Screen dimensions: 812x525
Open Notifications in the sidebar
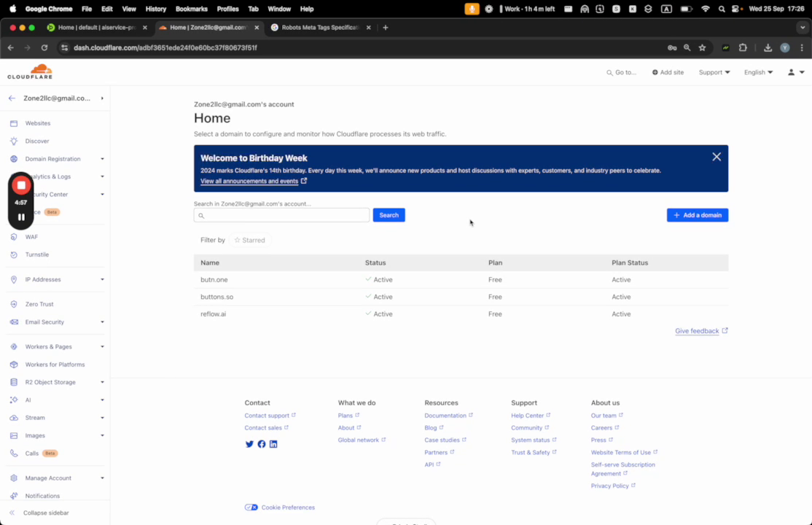click(42, 495)
